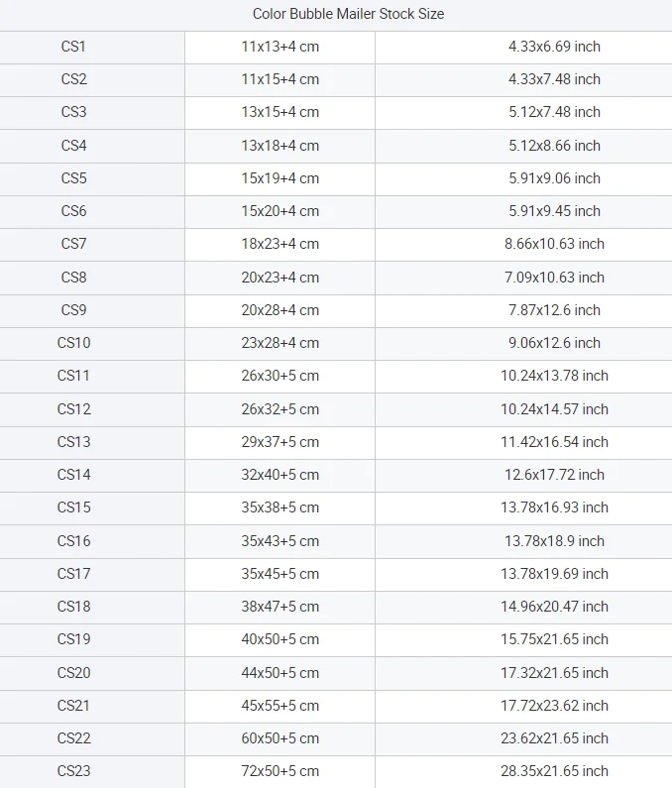The height and width of the screenshot is (788, 672).
Task: Select the CS7 row label
Action: pyautogui.click(x=74, y=244)
